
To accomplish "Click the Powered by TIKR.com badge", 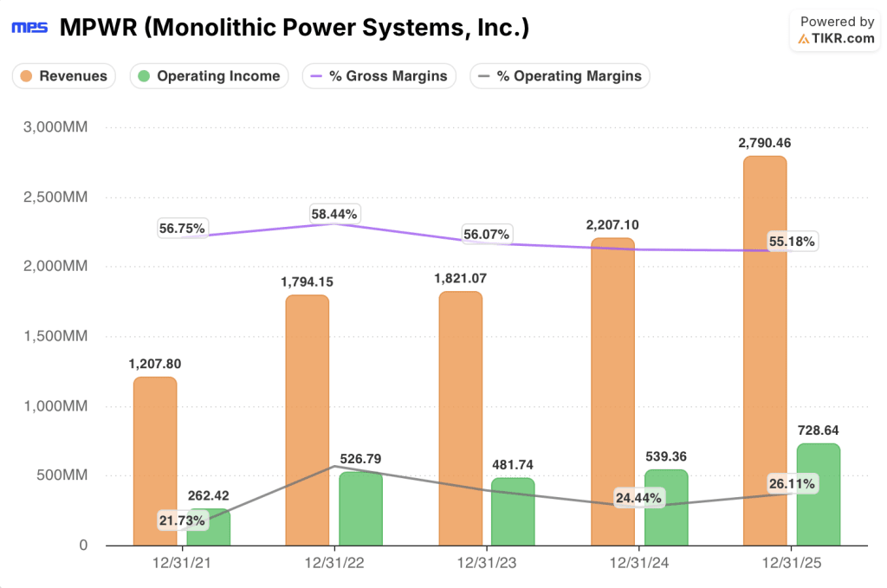I will (x=833, y=29).
